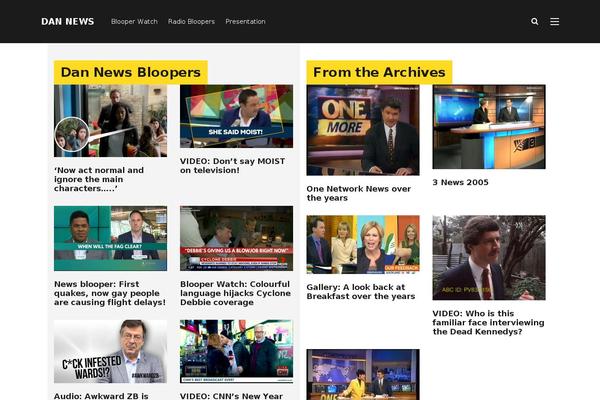
Task: Open Blooper Watch menu item
Action: (x=134, y=21)
